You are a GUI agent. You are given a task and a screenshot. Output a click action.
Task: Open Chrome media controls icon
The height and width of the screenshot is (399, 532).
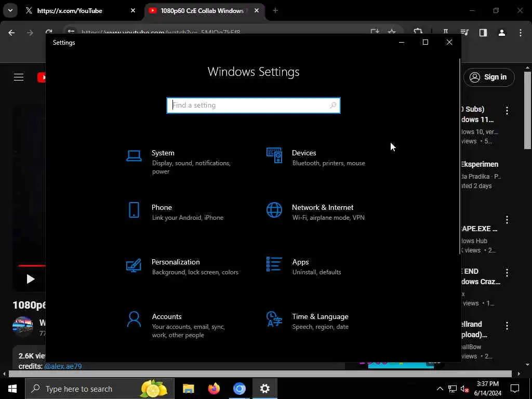coord(464,33)
